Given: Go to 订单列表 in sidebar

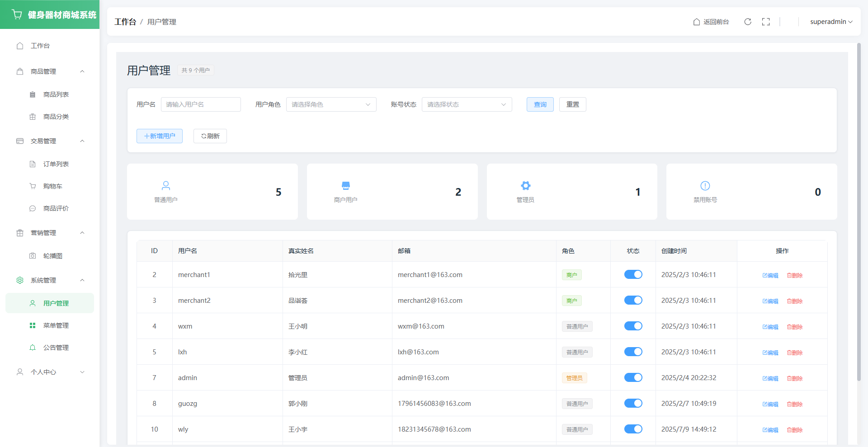Looking at the screenshot, I should 56,164.
